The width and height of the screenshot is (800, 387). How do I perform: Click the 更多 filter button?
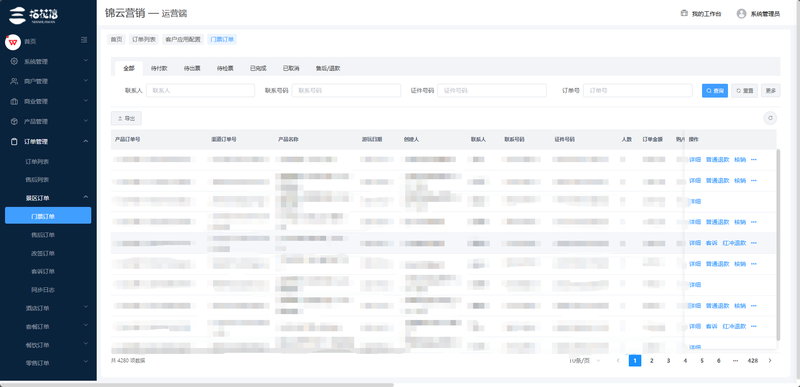pyautogui.click(x=770, y=90)
